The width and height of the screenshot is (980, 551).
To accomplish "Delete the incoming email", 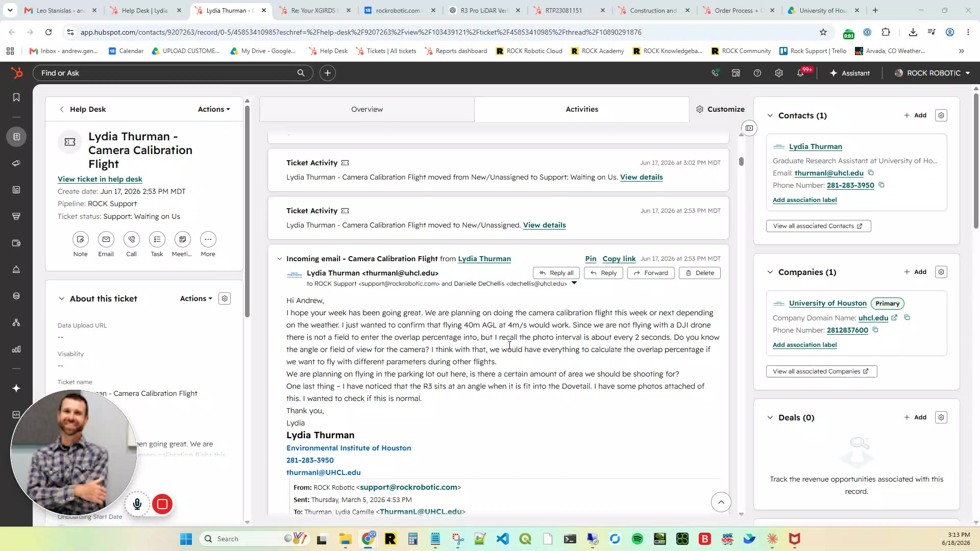I will (x=700, y=273).
